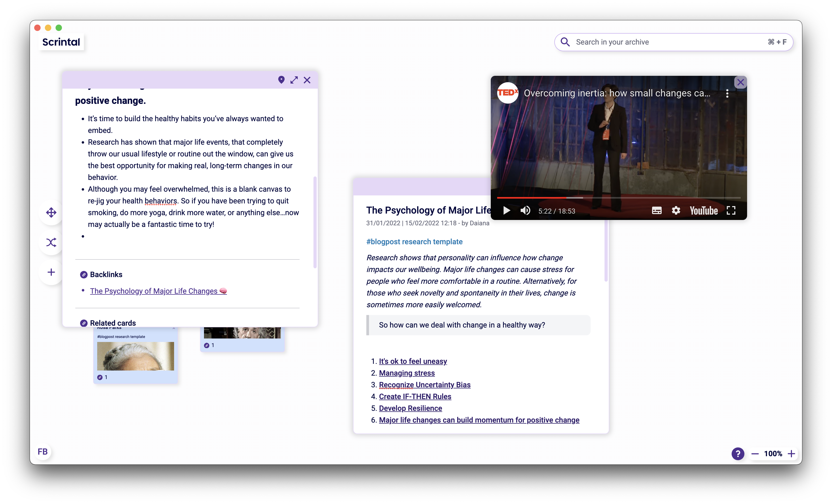Zoom out canvas with minus button

coord(755,454)
